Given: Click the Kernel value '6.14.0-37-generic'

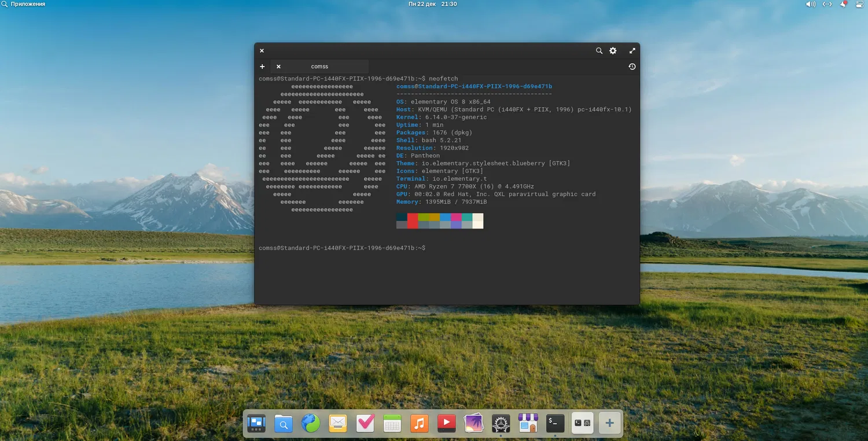Looking at the screenshot, I should pyautogui.click(x=456, y=117).
